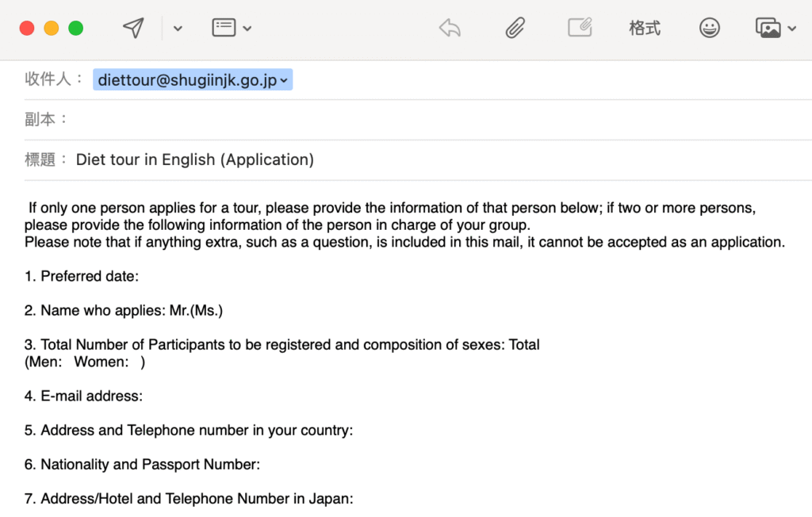Screen dimensions: 812x517
Task: Click the send message paper plane icon
Action: (133, 29)
